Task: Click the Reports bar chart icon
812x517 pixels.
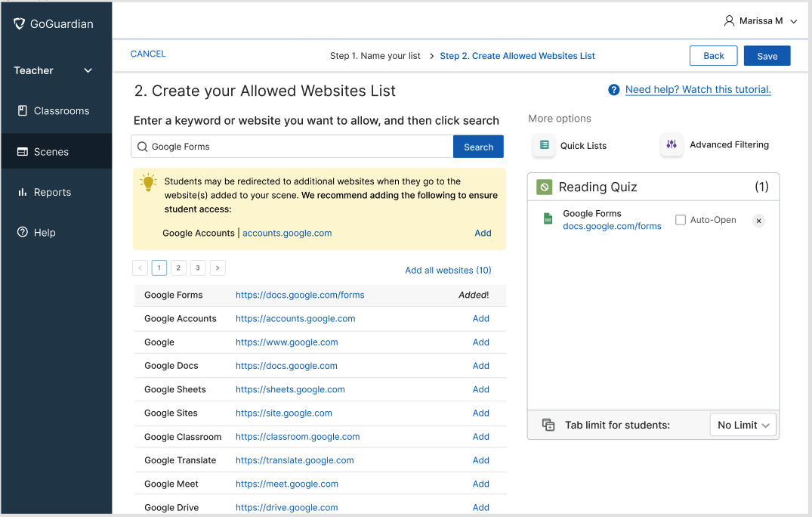Action: click(22, 192)
